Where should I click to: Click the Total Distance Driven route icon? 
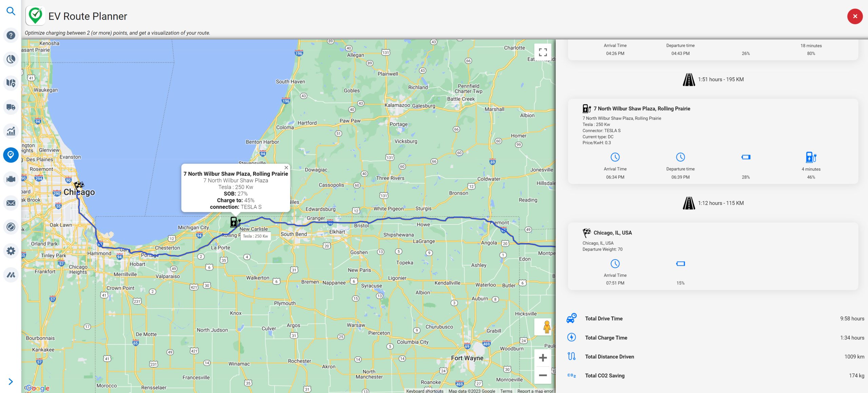point(571,356)
